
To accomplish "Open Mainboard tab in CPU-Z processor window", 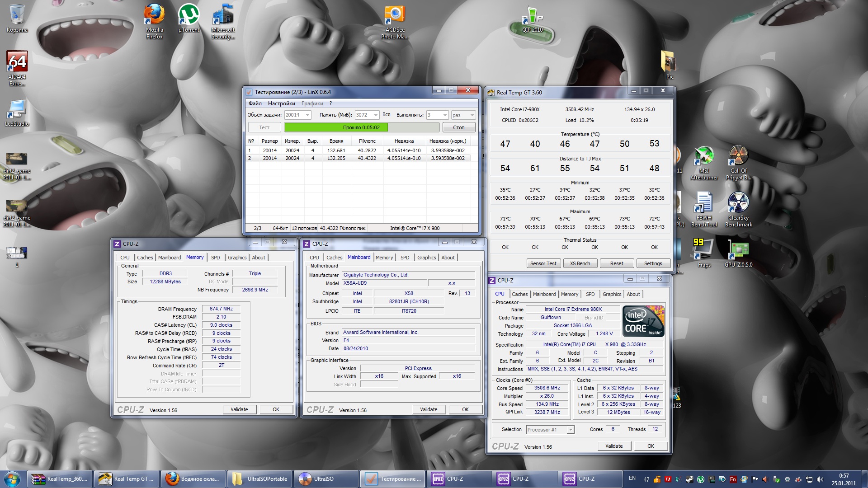I will [544, 294].
